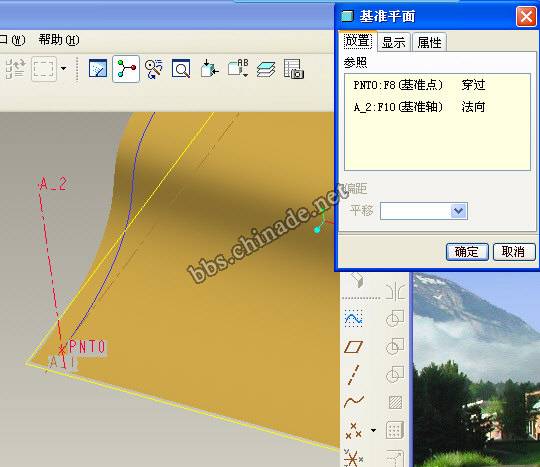Image resolution: width=540 pixels, height=467 pixels.
Task: Select the PNT0:F8 reference row
Action: 437,85
